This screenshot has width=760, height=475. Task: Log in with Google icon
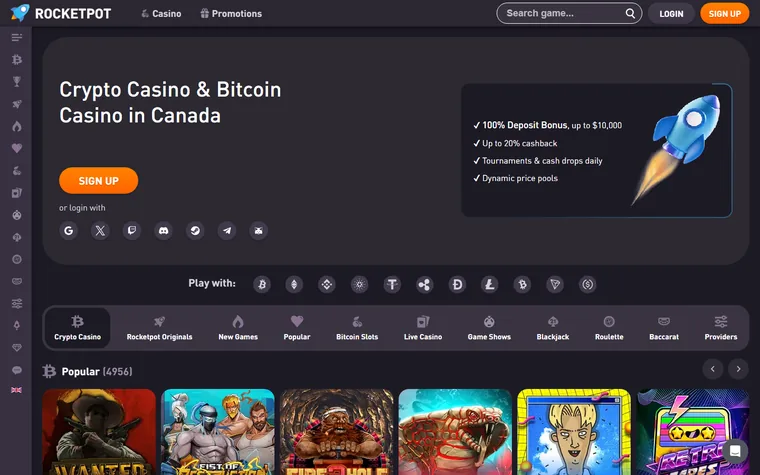tap(69, 231)
